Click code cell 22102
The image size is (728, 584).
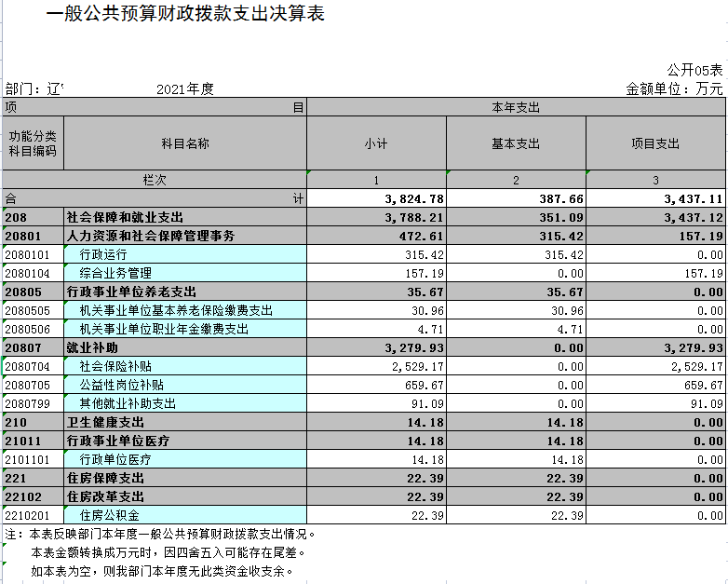coord(33,496)
